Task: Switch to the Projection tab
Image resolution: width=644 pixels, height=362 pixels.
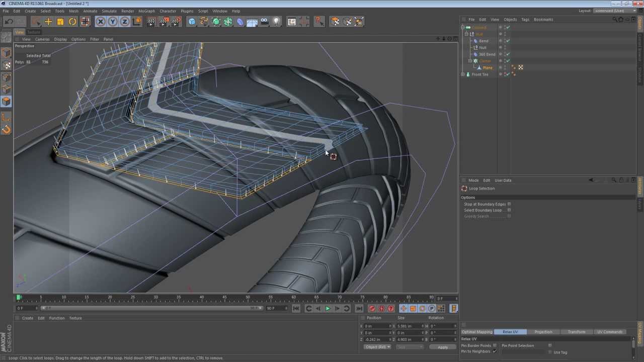Action: [543, 332]
